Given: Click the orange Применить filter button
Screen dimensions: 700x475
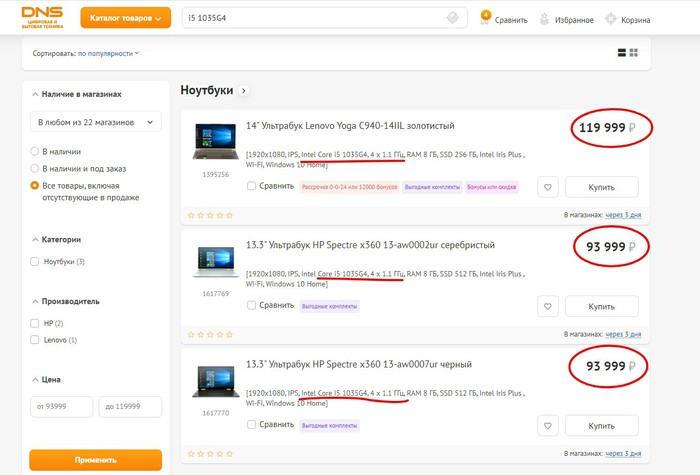Looking at the screenshot, I should pyautogui.click(x=95, y=460).
